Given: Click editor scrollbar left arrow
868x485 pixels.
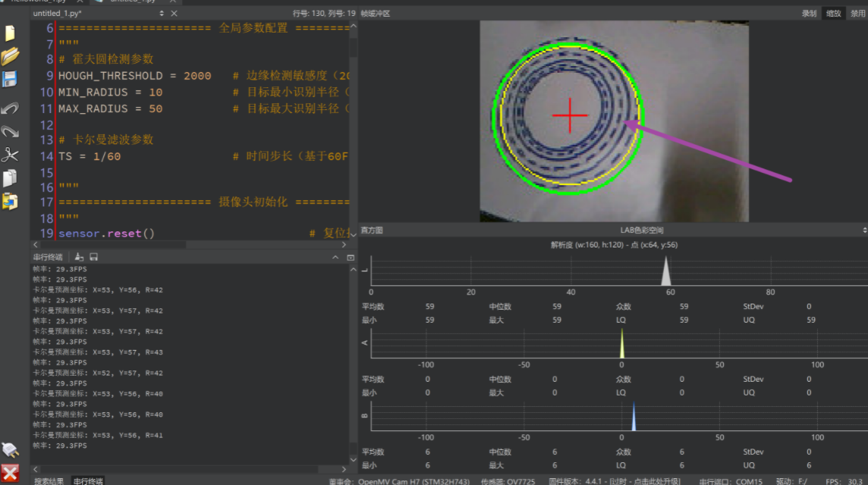Looking at the screenshot, I should click(x=36, y=244).
